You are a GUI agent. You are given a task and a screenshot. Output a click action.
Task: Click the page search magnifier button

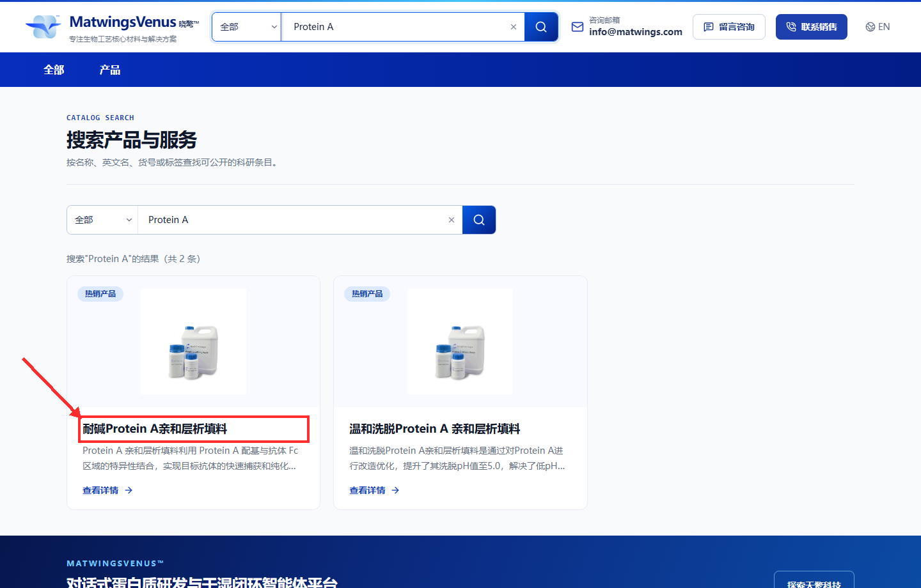point(479,220)
